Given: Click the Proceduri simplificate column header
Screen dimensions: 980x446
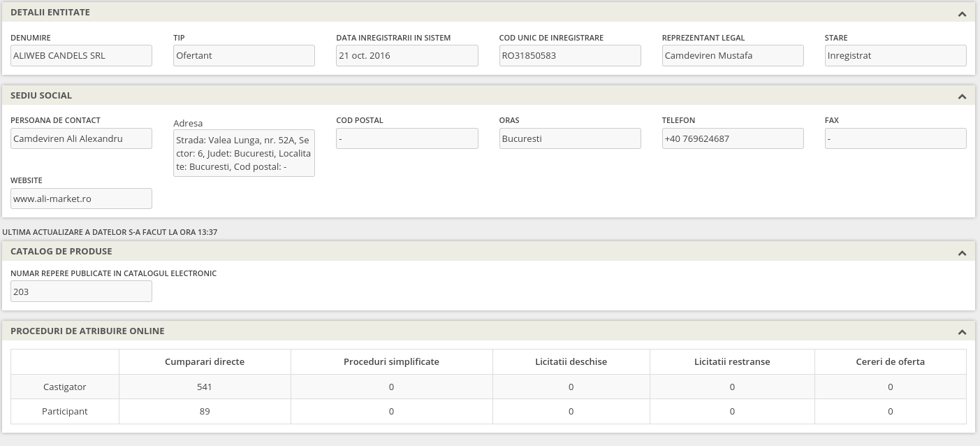Looking at the screenshot, I should pos(391,361).
